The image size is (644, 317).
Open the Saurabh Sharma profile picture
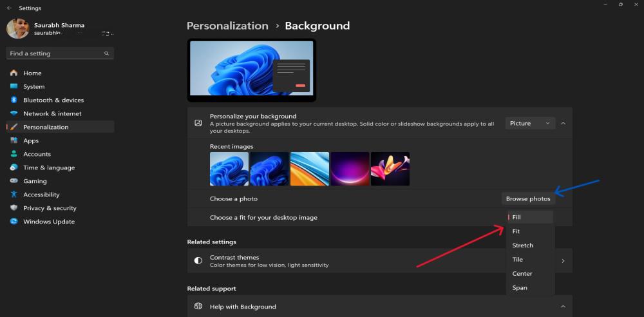[17, 28]
